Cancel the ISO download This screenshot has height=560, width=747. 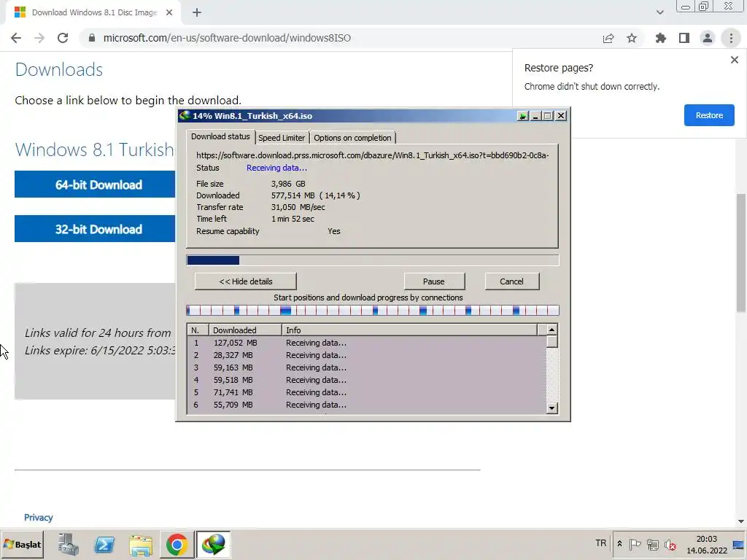(x=511, y=281)
